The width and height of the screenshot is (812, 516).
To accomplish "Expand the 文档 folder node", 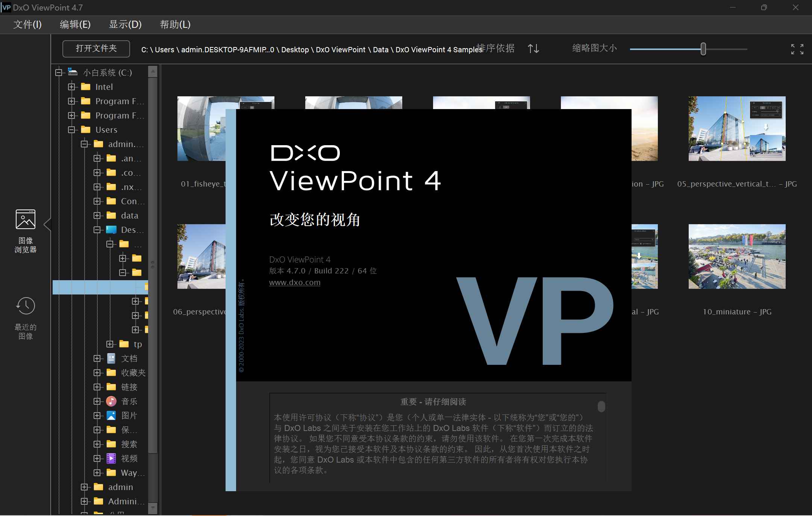I will (x=97, y=358).
